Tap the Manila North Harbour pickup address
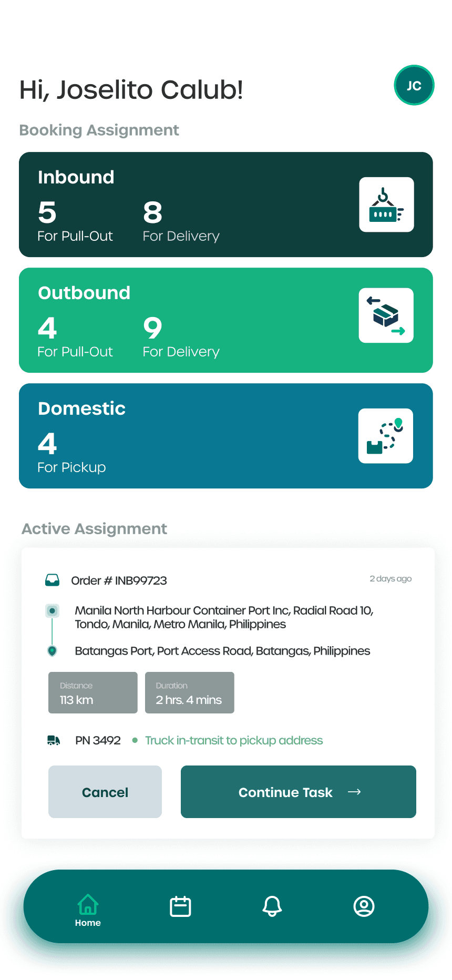Screen dimensions: 452x980 (224, 617)
